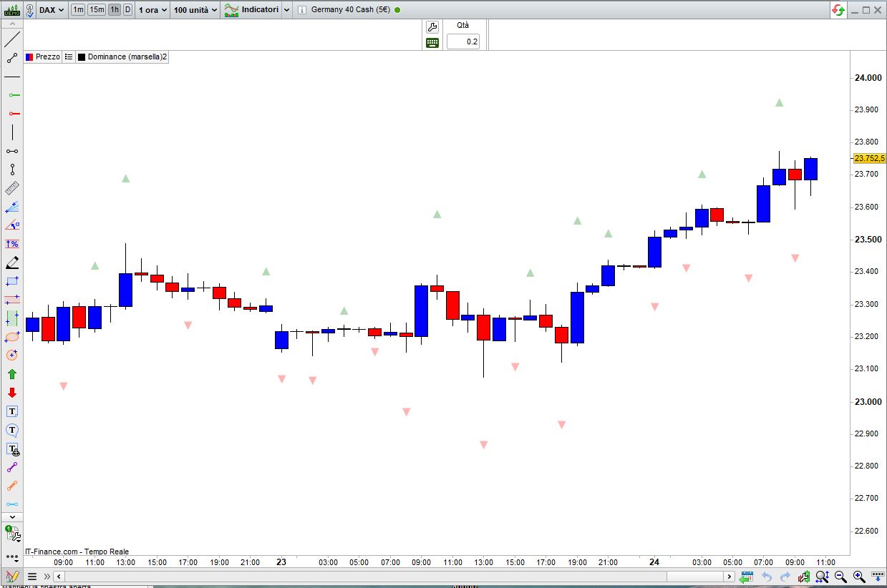The width and height of the screenshot is (887, 588).
Task: Expand more drawing tools chevron
Action: [12, 517]
